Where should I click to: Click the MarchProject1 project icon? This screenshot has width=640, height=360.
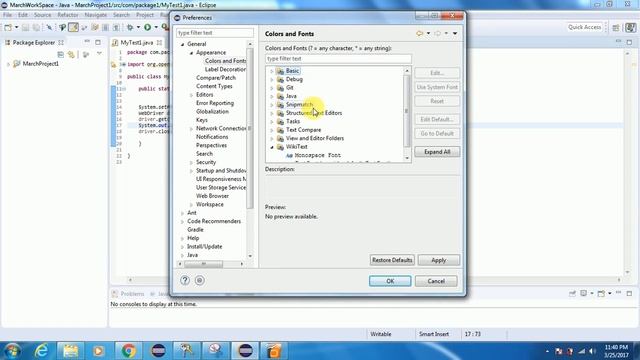[x=17, y=64]
